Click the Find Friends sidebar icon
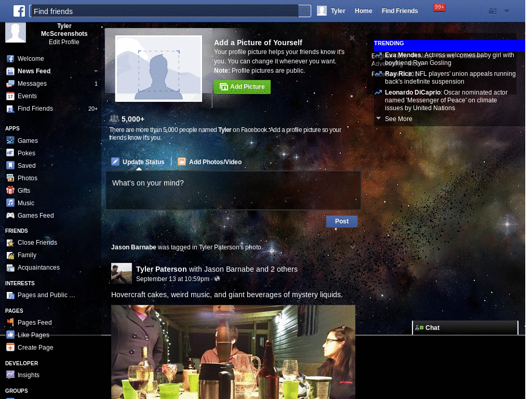 tap(10, 109)
